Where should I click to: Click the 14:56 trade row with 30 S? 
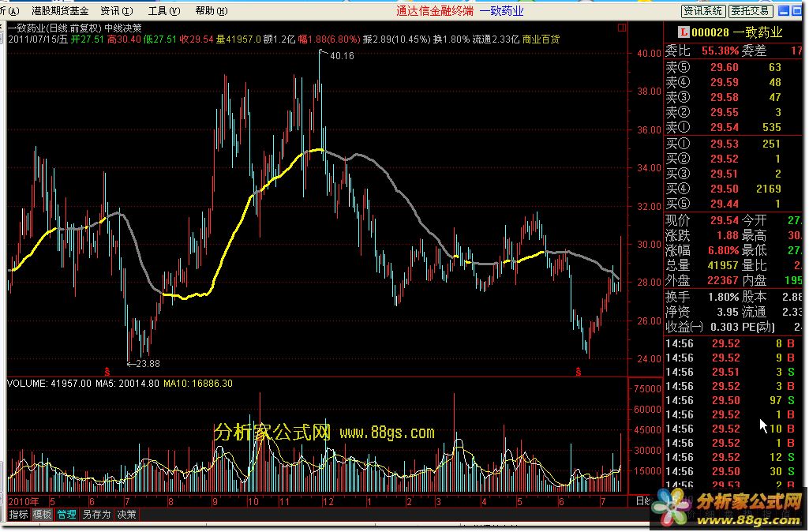click(731, 472)
